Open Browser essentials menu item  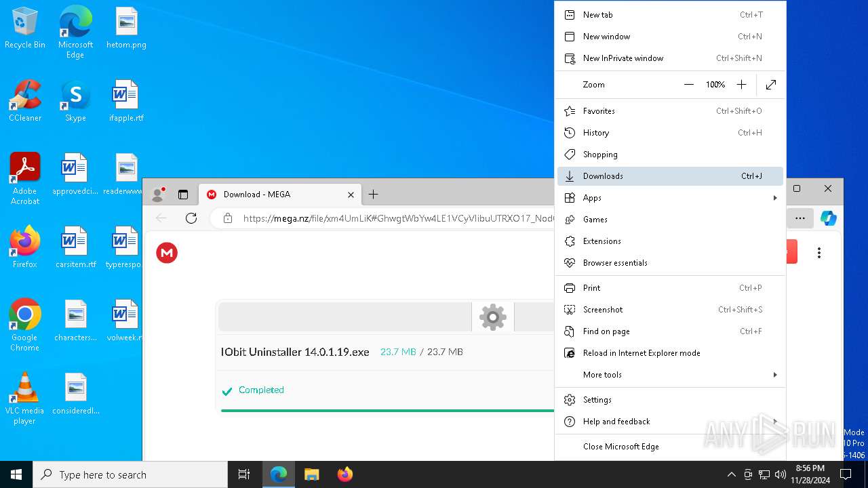pos(670,263)
